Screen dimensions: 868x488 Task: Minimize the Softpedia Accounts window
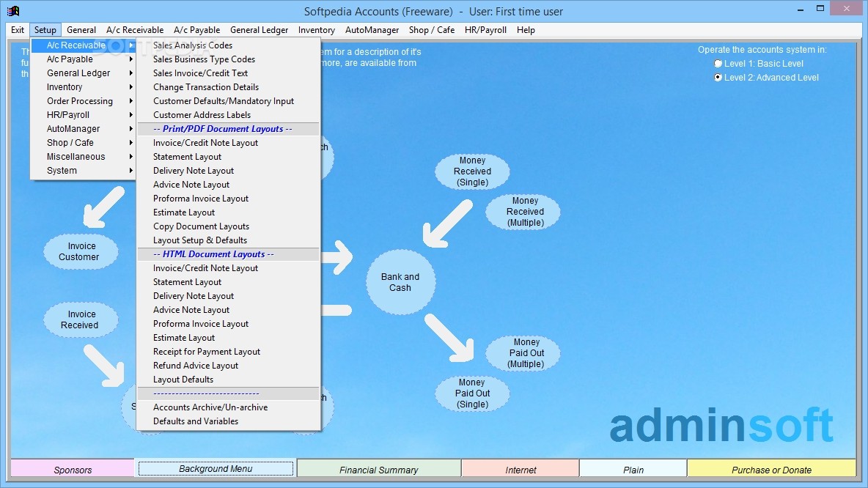pyautogui.click(x=801, y=10)
